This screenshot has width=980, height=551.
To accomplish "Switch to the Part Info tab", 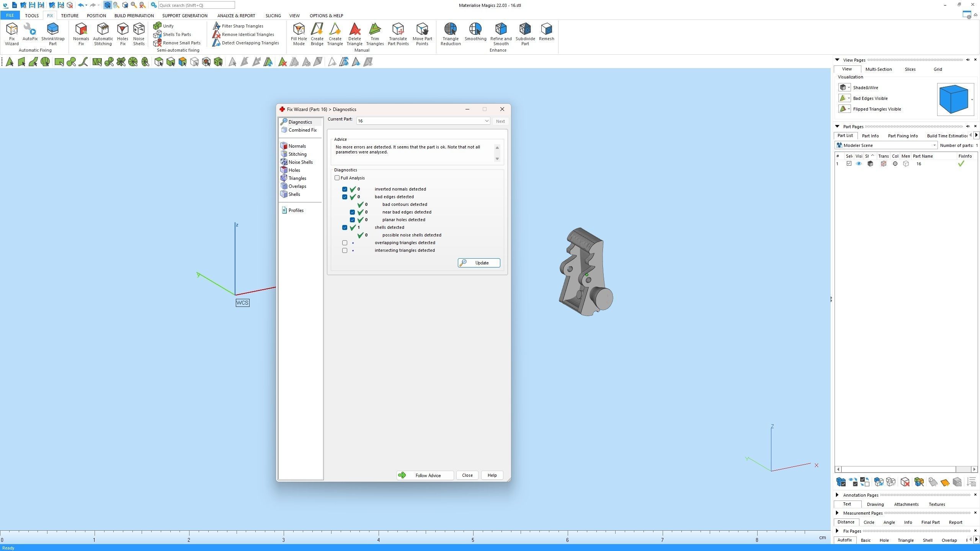I will tap(870, 136).
